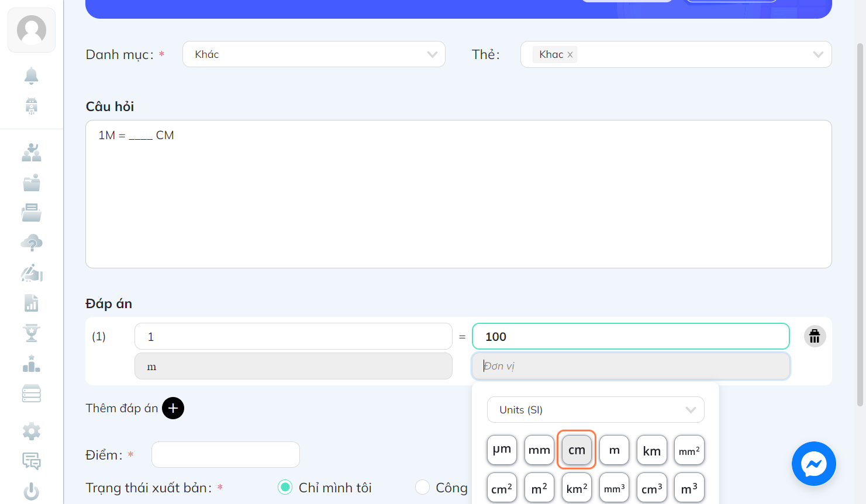Click the Đơn vị unit input field
The height and width of the screenshot is (504, 866).
pyautogui.click(x=631, y=366)
